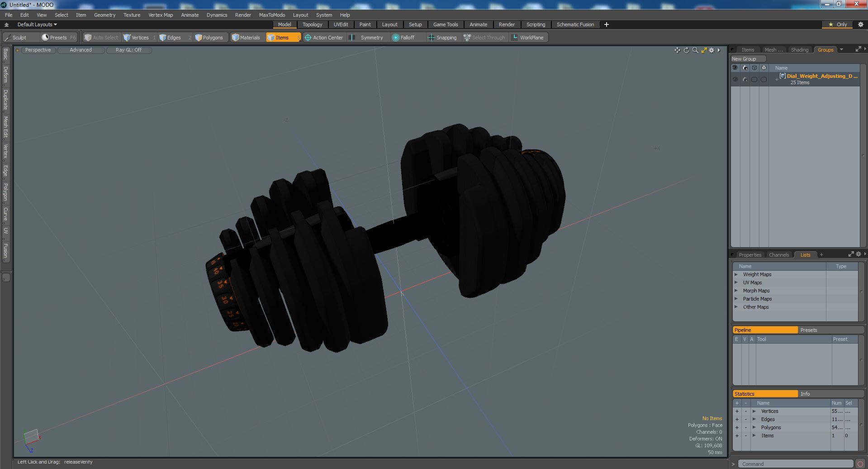Expand the Dial_Weight_Adjusting group with plus
The width and height of the screenshot is (868, 469).
pyautogui.click(x=777, y=80)
